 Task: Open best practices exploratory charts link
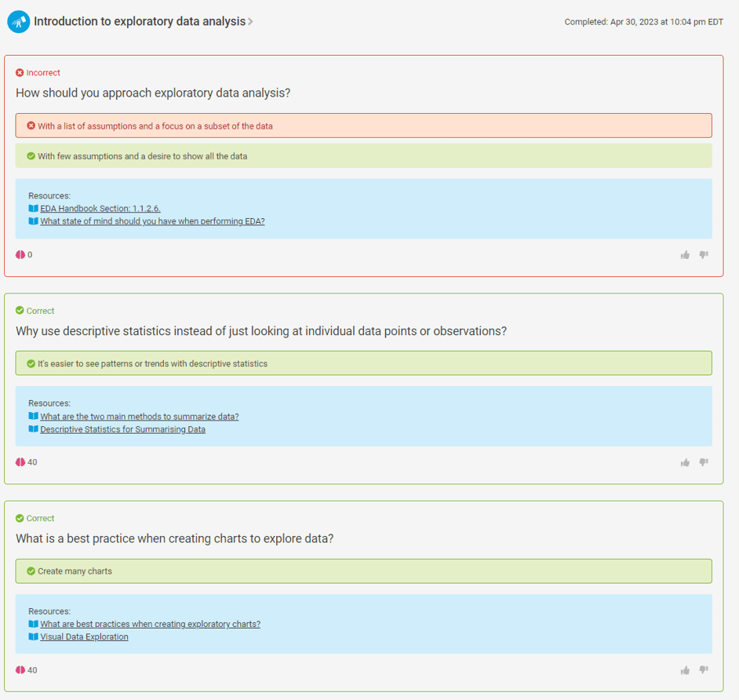151,624
